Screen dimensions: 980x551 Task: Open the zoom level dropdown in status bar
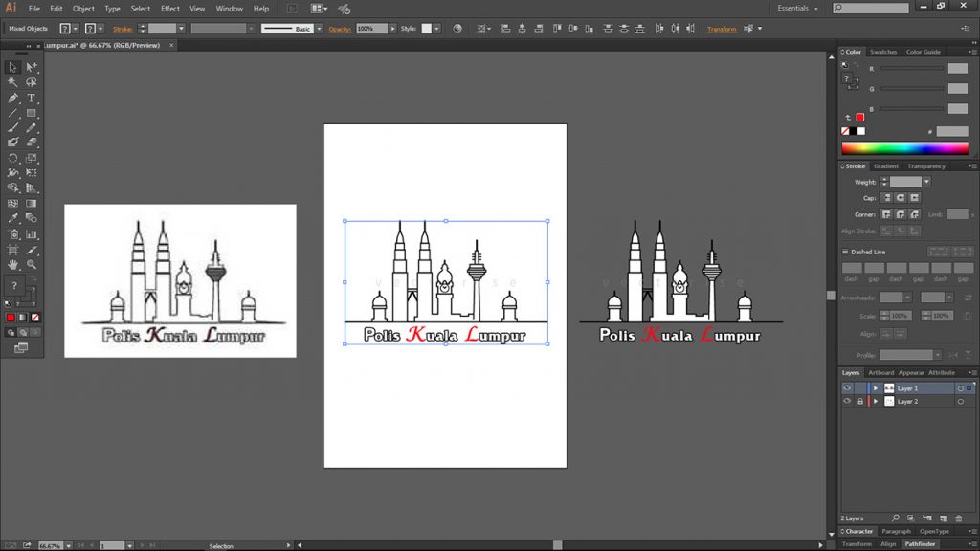coord(68,545)
